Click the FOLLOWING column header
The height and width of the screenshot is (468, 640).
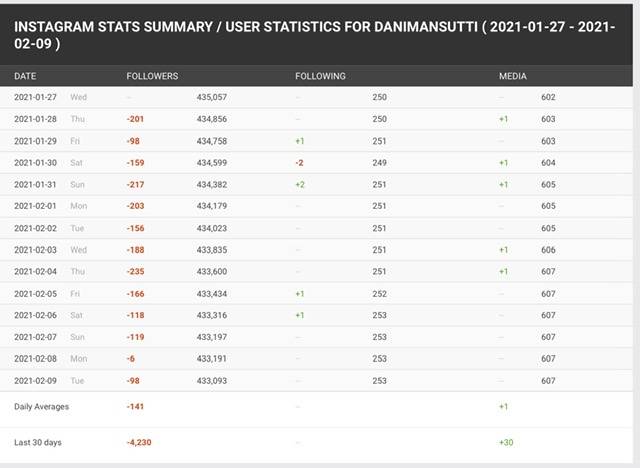coord(320,76)
